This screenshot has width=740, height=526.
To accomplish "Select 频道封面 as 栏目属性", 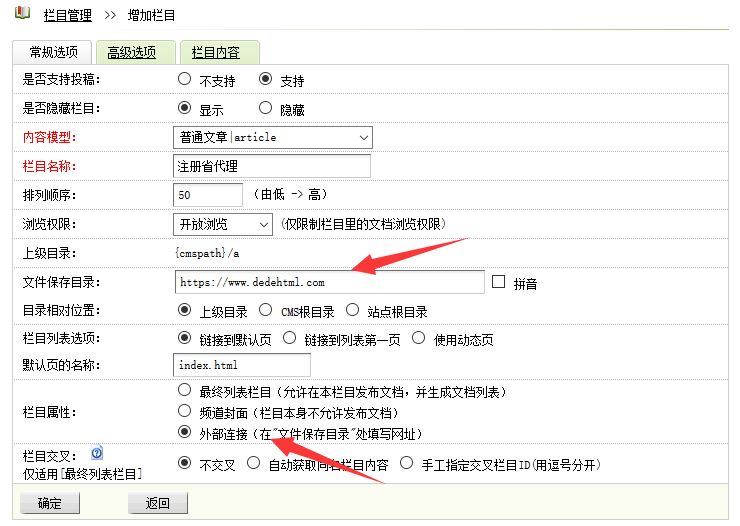I will [x=184, y=410].
